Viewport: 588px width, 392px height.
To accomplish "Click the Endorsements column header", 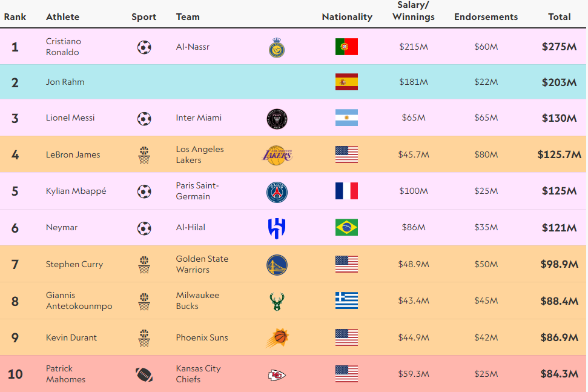I will click(486, 17).
